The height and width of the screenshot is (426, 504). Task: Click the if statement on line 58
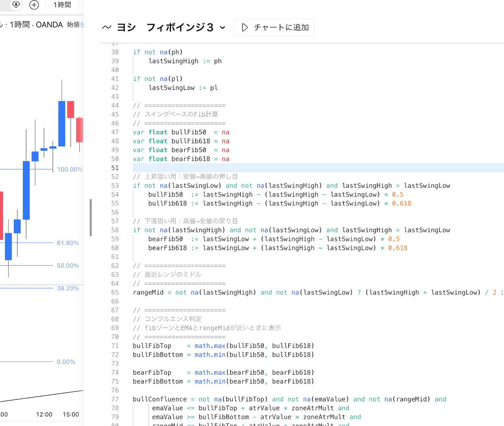tap(292, 230)
